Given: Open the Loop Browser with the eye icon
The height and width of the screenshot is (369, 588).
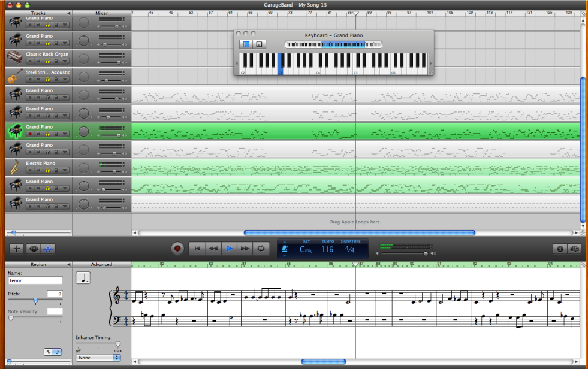Looking at the screenshot, I should coord(34,248).
